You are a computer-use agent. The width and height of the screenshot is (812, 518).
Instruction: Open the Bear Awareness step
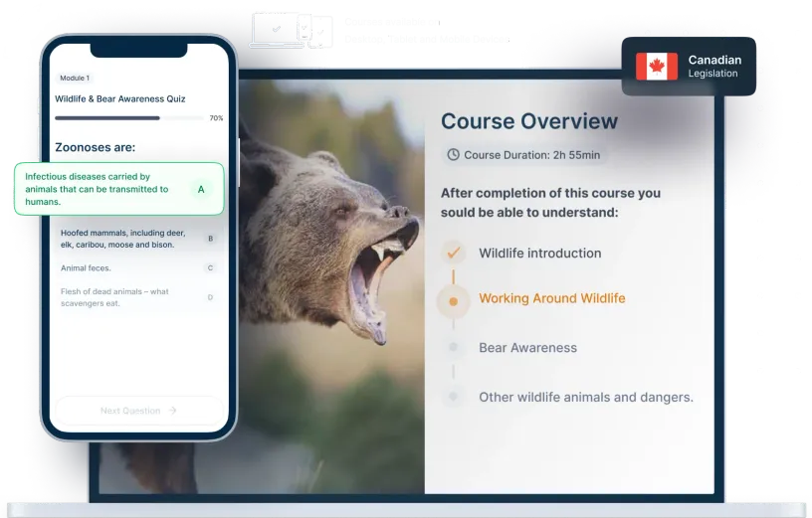(x=527, y=348)
